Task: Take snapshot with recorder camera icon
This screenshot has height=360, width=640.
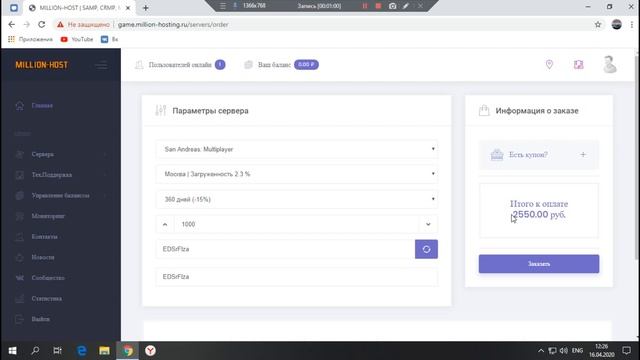Action: click(x=392, y=6)
